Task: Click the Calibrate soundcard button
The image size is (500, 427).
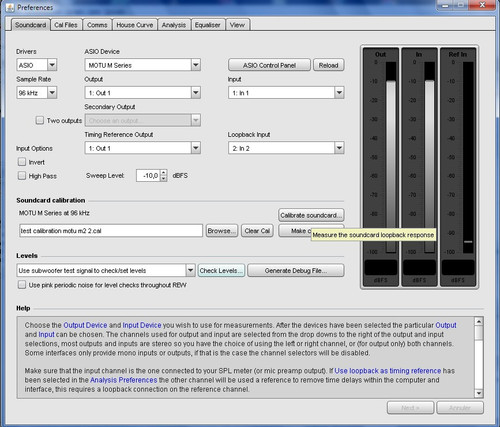Action: tap(311, 215)
